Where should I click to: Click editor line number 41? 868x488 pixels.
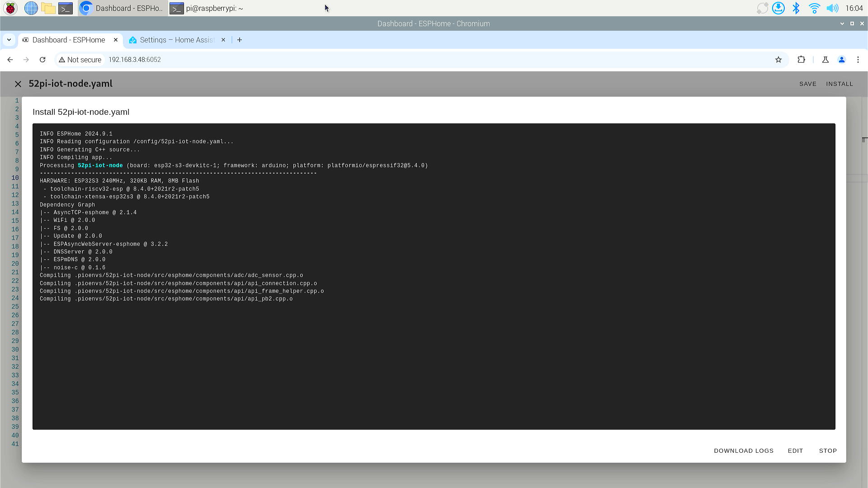click(15, 444)
